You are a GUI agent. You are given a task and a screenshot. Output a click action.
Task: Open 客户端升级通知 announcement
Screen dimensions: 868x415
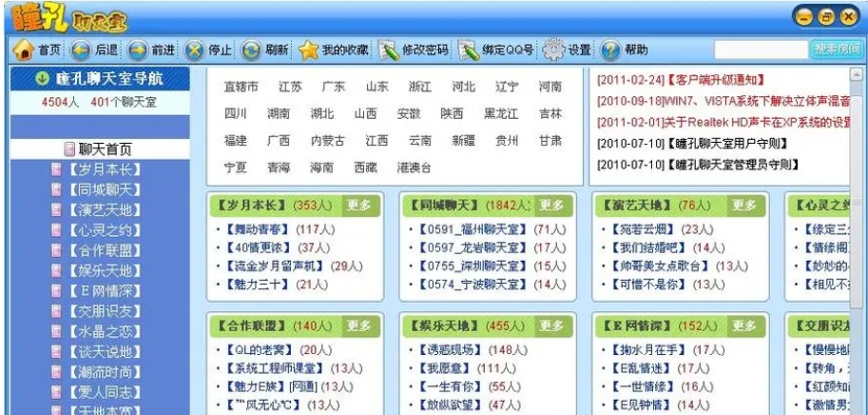coord(681,80)
